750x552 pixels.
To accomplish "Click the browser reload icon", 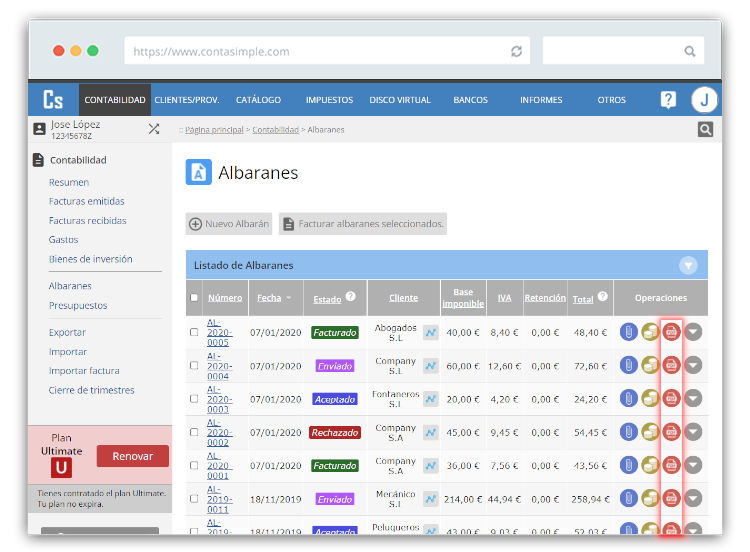I will pos(516,51).
